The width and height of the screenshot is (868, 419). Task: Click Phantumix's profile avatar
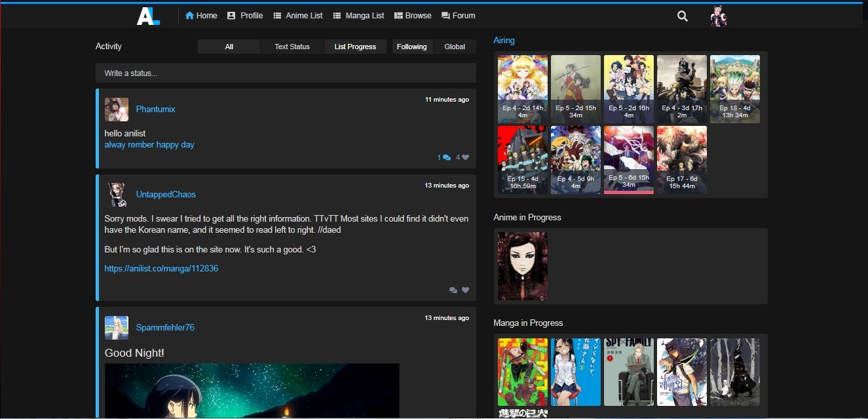(x=116, y=110)
